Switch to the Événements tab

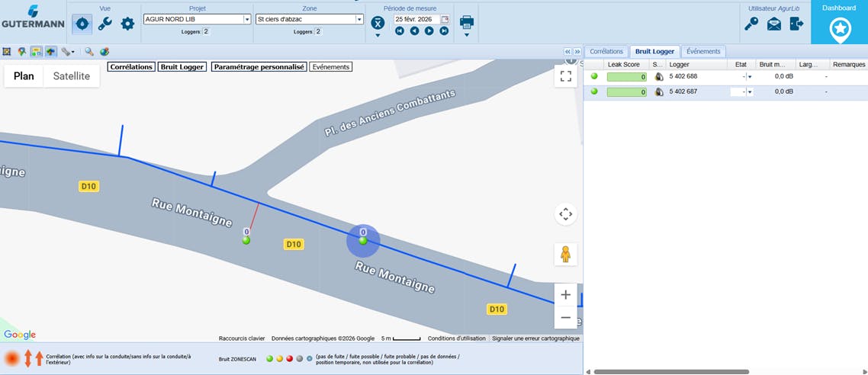702,51
